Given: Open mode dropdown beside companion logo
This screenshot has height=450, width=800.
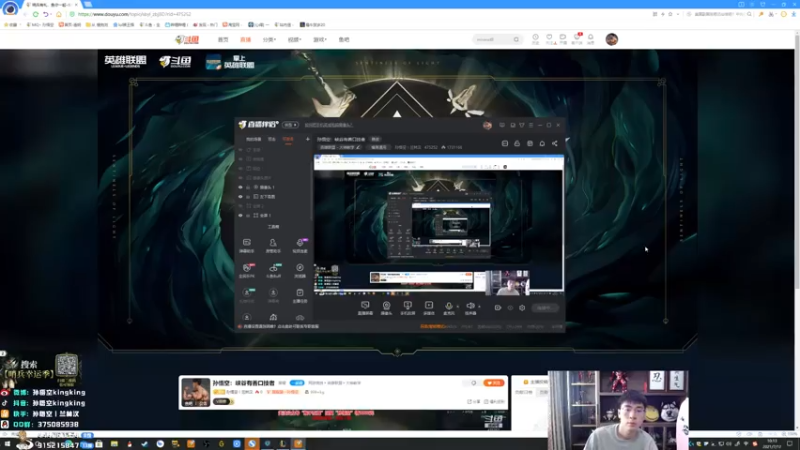Looking at the screenshot, I should (290, 125).
